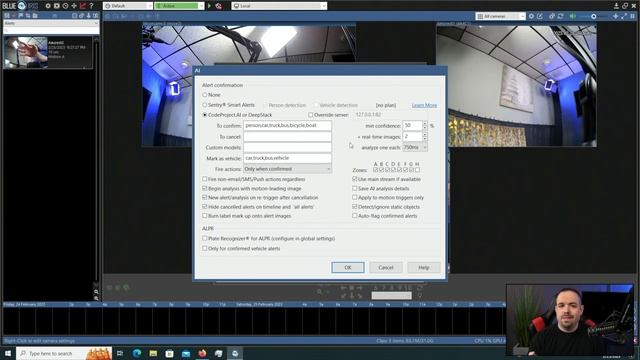Click the plus add camera icon
The width and height of the screenshot is (640, 360).
(616, 16)
